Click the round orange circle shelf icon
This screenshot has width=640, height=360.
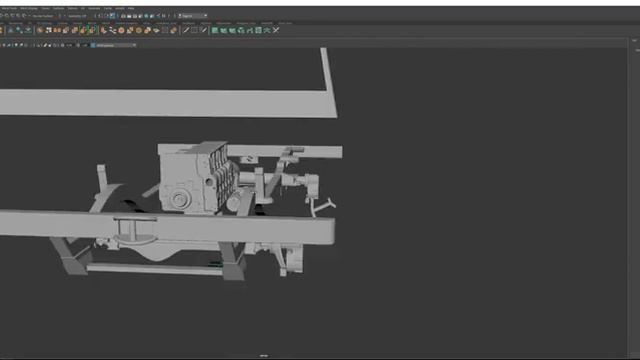pos(122,30)
